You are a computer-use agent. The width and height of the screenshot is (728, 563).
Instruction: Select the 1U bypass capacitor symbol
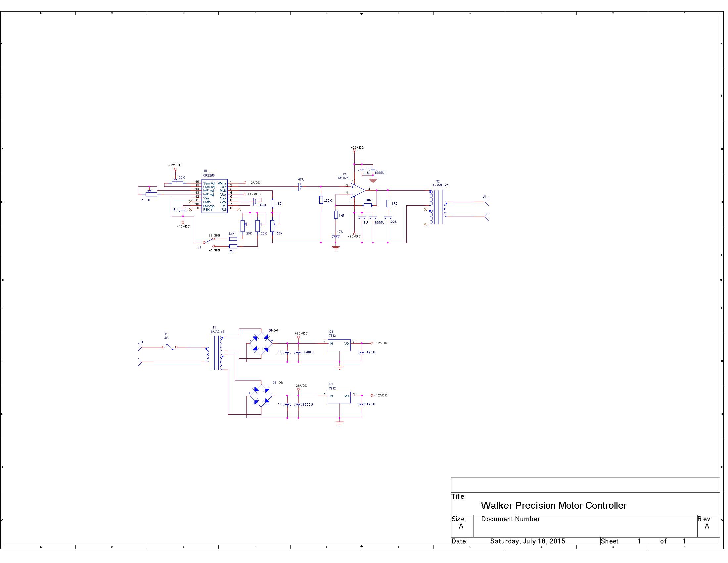point(183,210)
